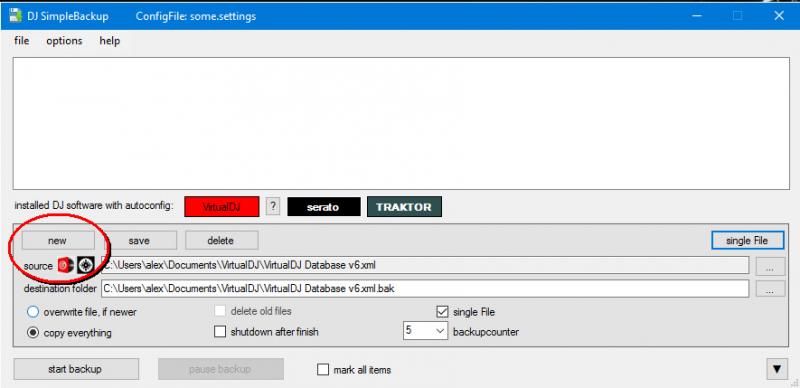The height and width of the screenshot is (388, 800).
Task: Click the black crosshair source icon
Action: click(x=86, y=265)
